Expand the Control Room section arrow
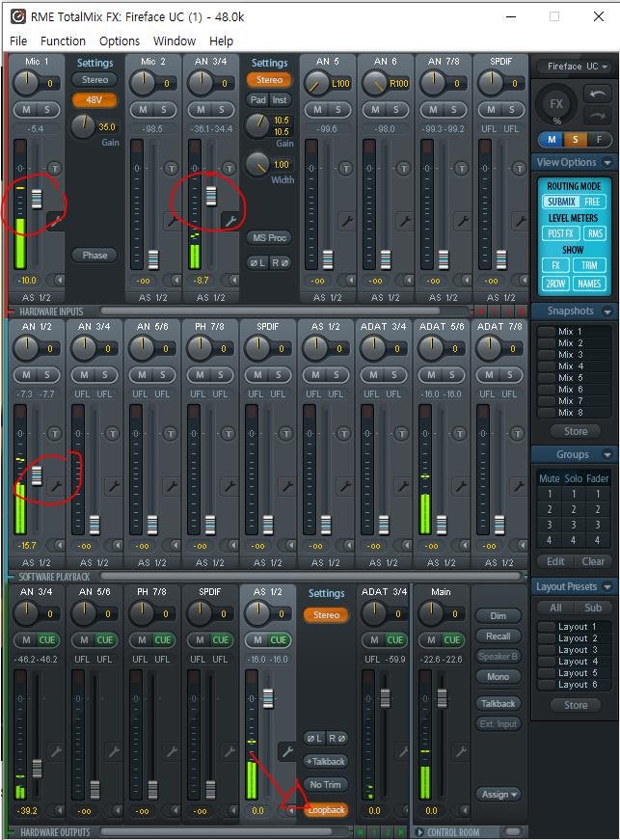 (420, 832)
